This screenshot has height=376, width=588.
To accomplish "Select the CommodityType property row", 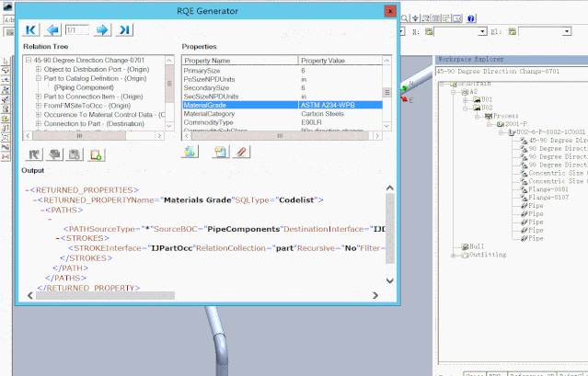I will [282, 122].
